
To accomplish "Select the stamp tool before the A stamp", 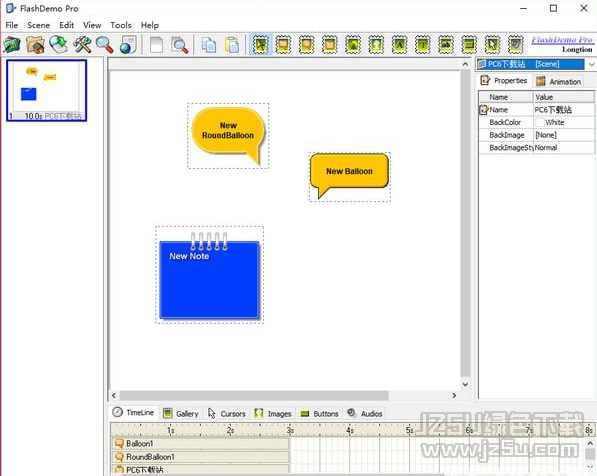I will click(x=376, y=44).
